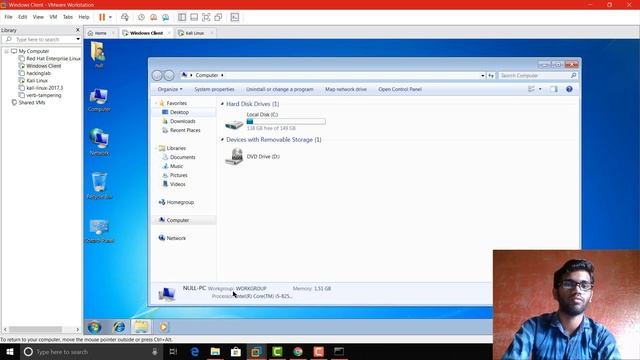Click the Computer desktop icon
Image resolution: width=640 pixels, height=360 pixels.
(99, 100)
